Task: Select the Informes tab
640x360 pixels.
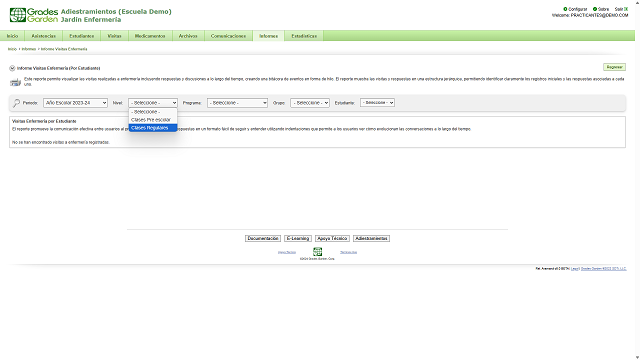Action: [x=269, y=36]
